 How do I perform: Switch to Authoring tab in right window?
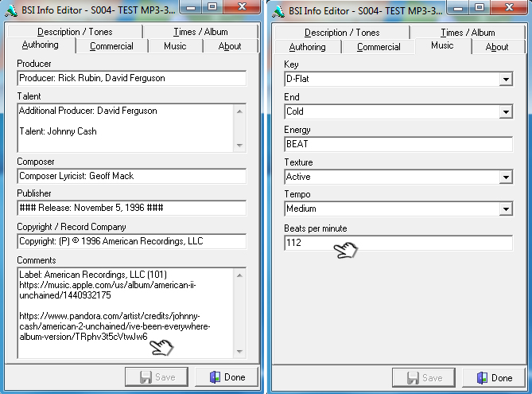pos(308,47)
